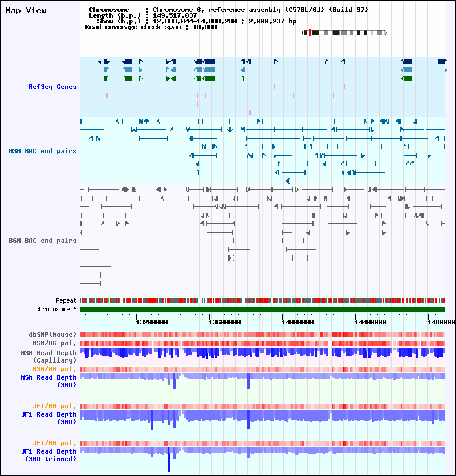The height and width of the screenshot is (476, 456).
Task: Open the JF1 Read Depth (SRA trimmed) label
Action: coord(48,455)
